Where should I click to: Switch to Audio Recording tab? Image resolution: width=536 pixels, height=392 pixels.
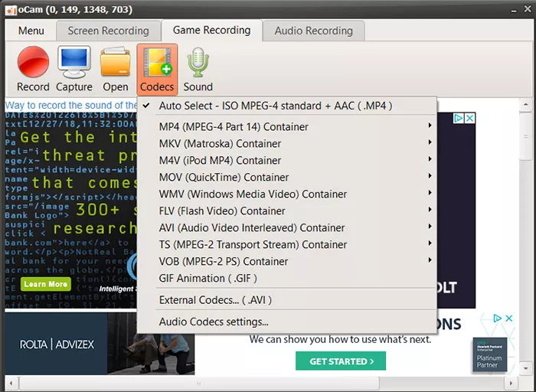(313, 31)
